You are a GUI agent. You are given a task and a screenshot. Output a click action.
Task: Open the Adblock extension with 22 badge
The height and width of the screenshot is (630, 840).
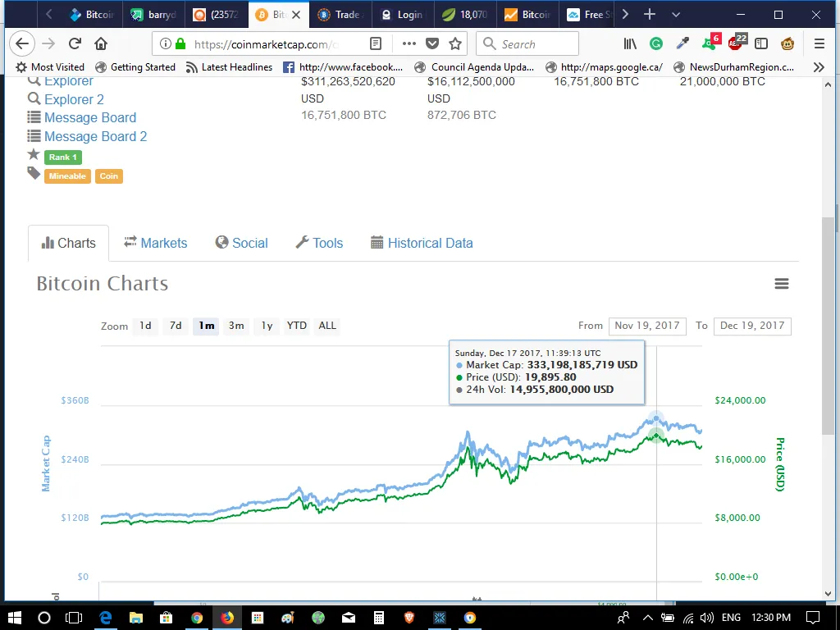(737, 42)
